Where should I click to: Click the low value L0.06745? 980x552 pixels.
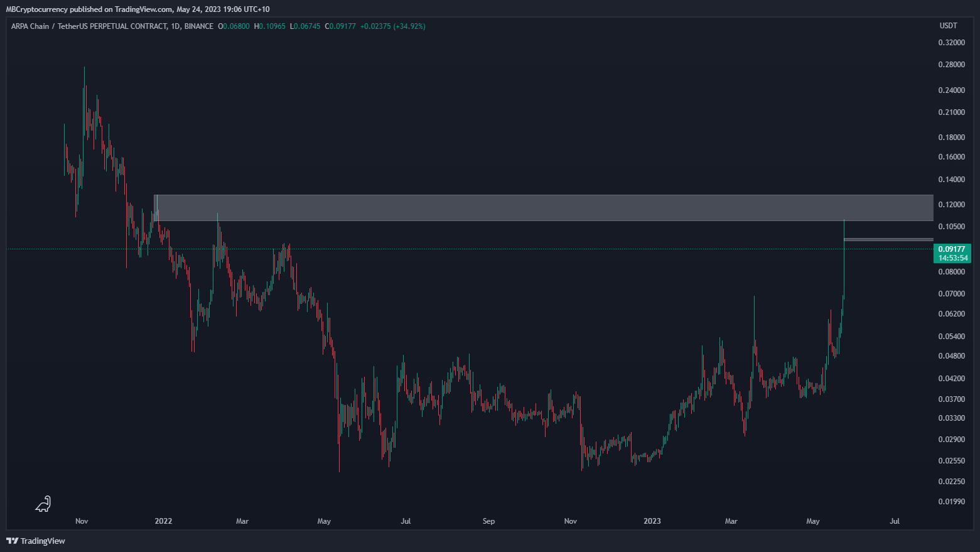click(x=305, y=26)
